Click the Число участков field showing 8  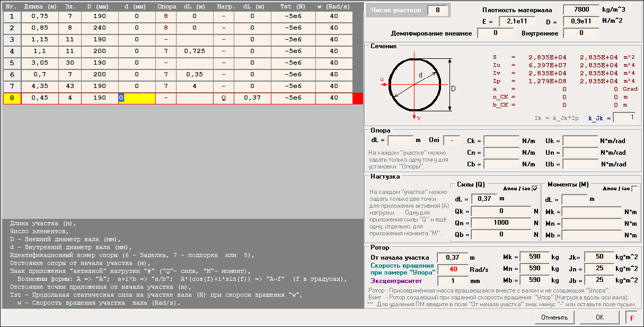click(437, 11)
